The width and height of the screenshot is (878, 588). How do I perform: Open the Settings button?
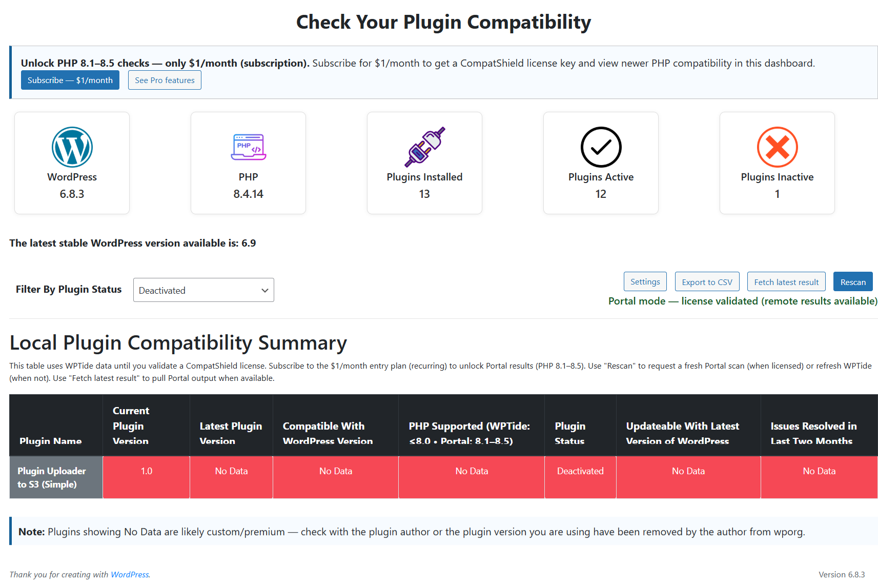645,282
